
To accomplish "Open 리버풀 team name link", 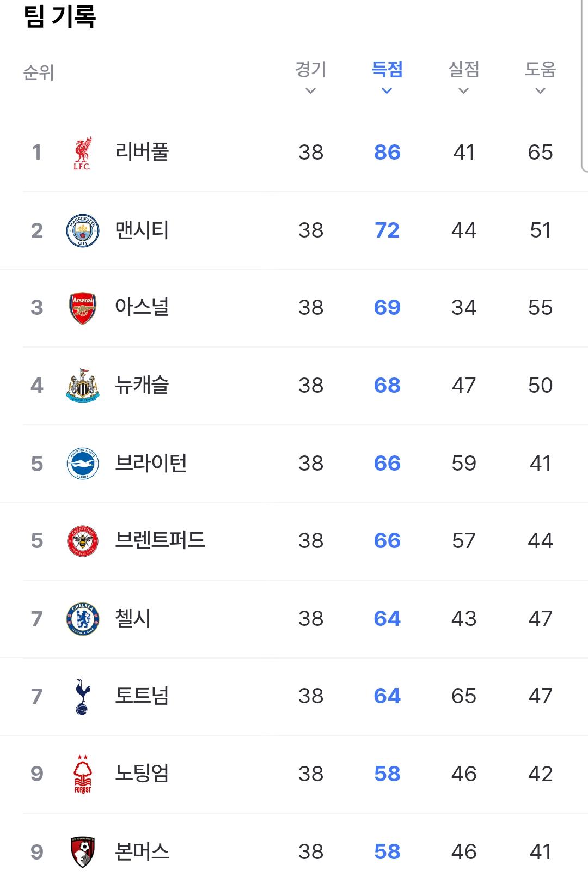I will coord(142,152).
